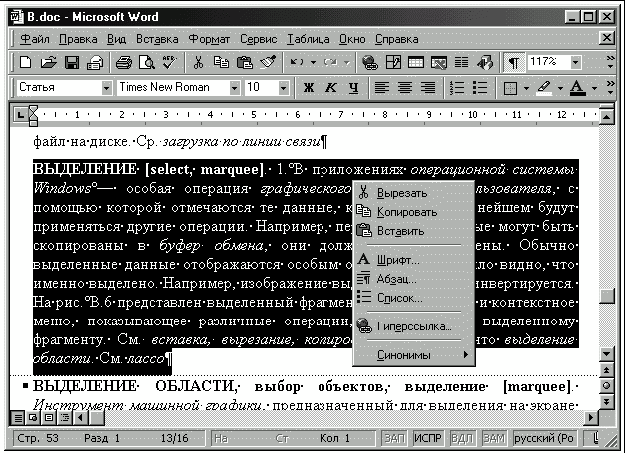Open the Times New Roman font dropdown
625x453 pixels.
click(235, 87)
